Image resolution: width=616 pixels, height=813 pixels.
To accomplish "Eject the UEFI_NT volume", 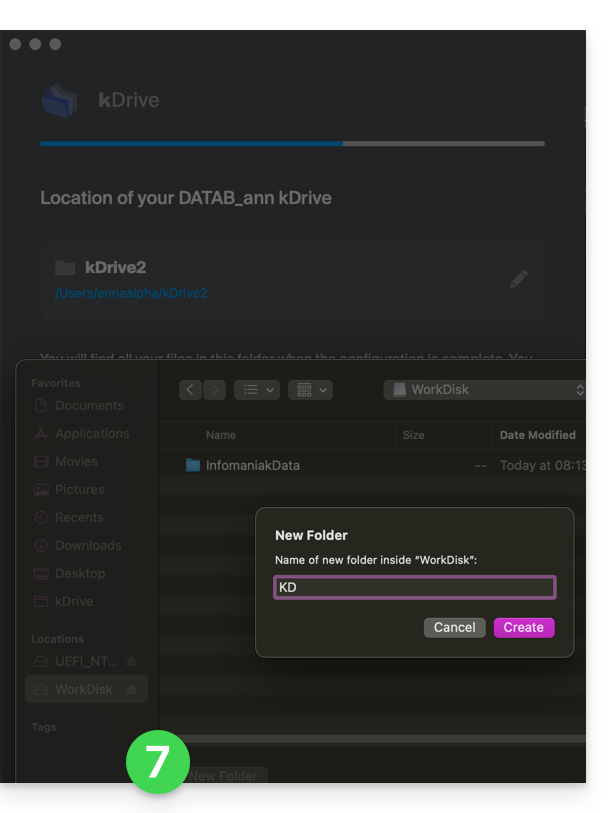I will (x=131, y=662).
